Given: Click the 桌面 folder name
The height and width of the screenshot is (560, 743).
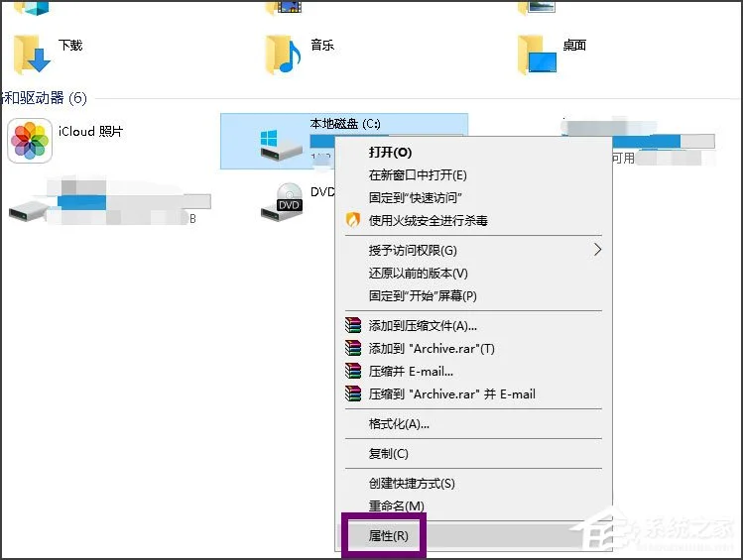Looking at the screenshot, I should 574,45.
